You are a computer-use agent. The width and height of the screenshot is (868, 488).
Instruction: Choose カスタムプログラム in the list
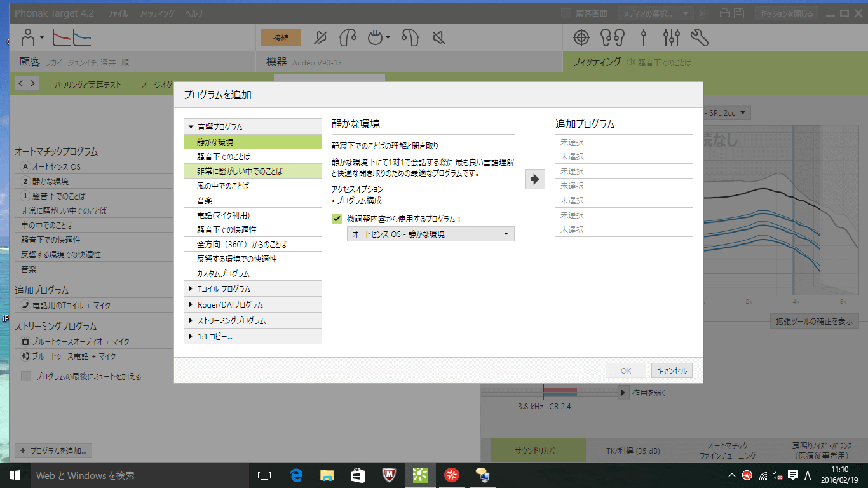click(x=253, y=273)
